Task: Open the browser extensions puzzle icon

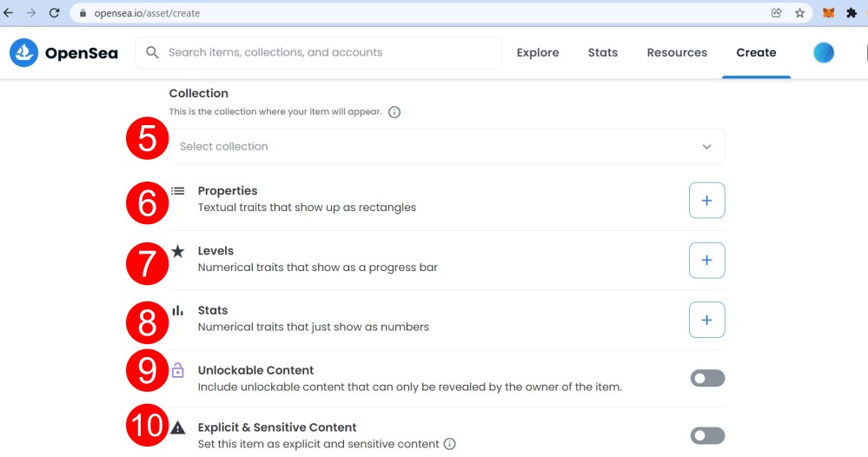Action: point(851,13)
